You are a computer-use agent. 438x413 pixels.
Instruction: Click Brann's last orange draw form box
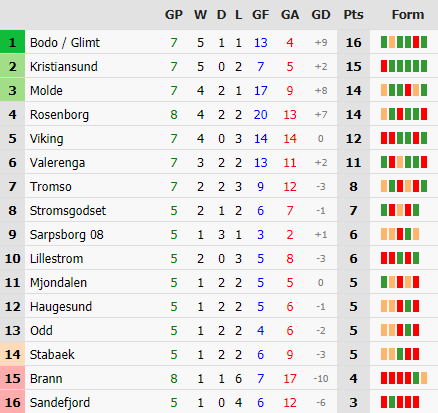(424, 378)
